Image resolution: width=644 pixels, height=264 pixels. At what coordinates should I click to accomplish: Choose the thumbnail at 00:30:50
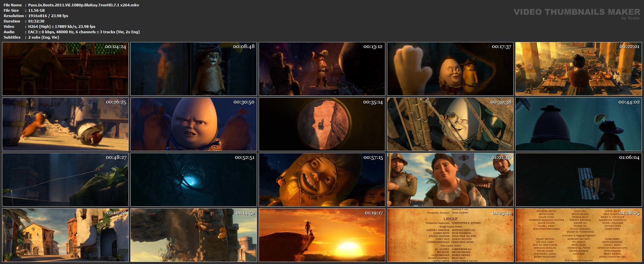pos(194,124)
